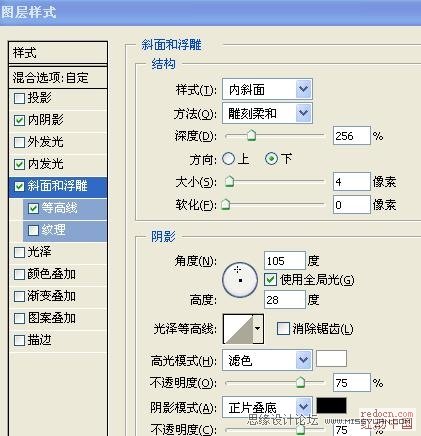Click the 深度 field showing 256
Screen dimensions: 421x436
click(x=352, y=135)
